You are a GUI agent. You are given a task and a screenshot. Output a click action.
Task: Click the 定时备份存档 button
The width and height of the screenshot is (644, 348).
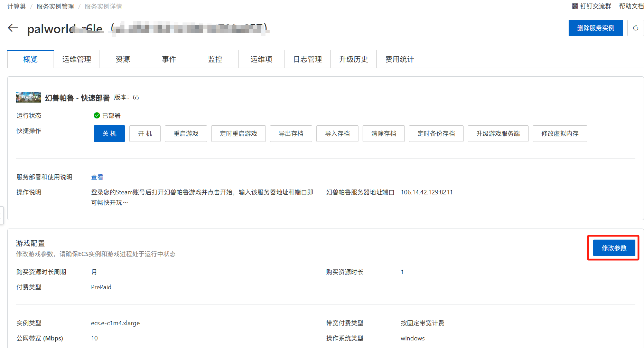[x=436, y=134]
